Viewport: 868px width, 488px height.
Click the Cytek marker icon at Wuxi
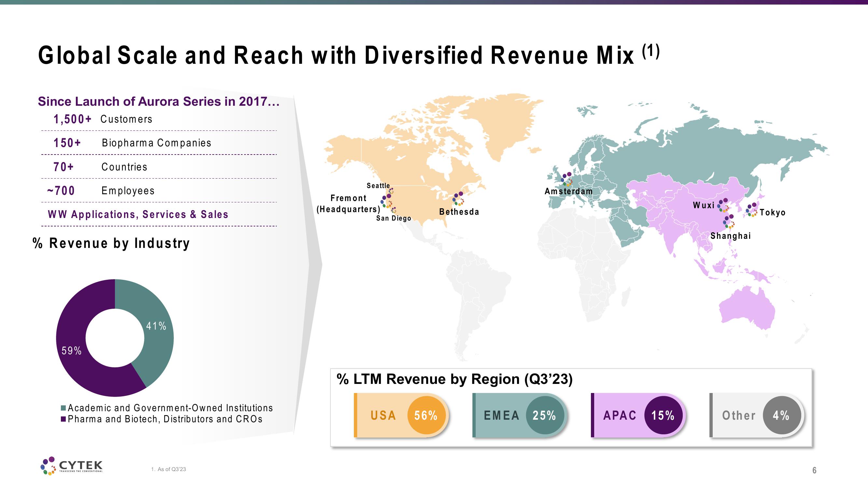[723, 205]
